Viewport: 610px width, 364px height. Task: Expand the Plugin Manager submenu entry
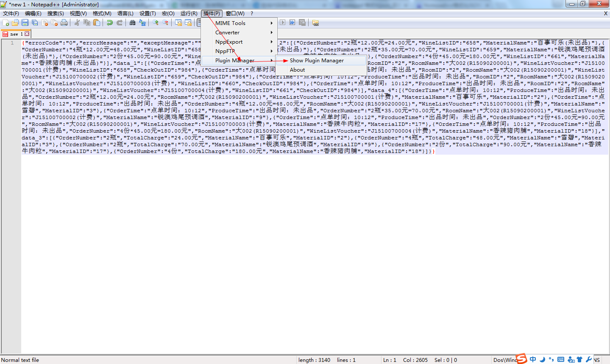click(239, 61)
